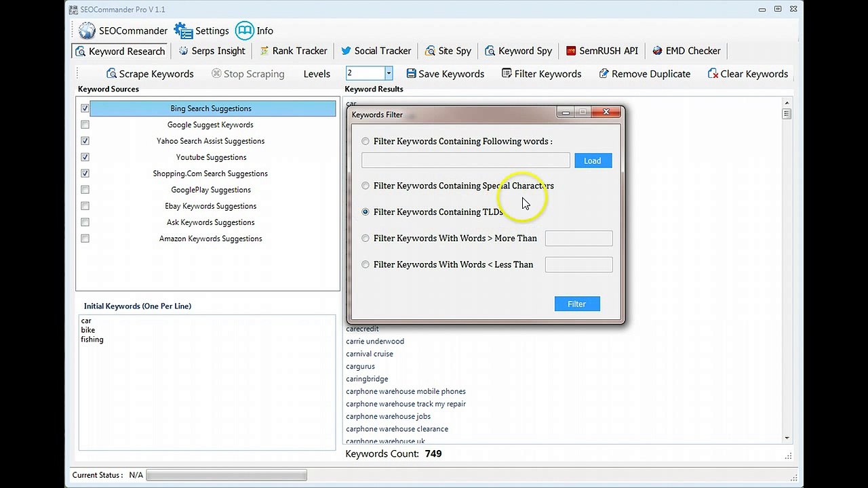Click the Current Status progress bar
Image resolution: width=868 pixels, height=488 pixels.
point(226,475)
